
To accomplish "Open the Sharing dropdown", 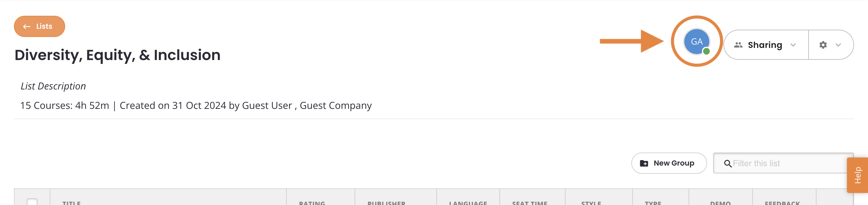I will point(766,45).
